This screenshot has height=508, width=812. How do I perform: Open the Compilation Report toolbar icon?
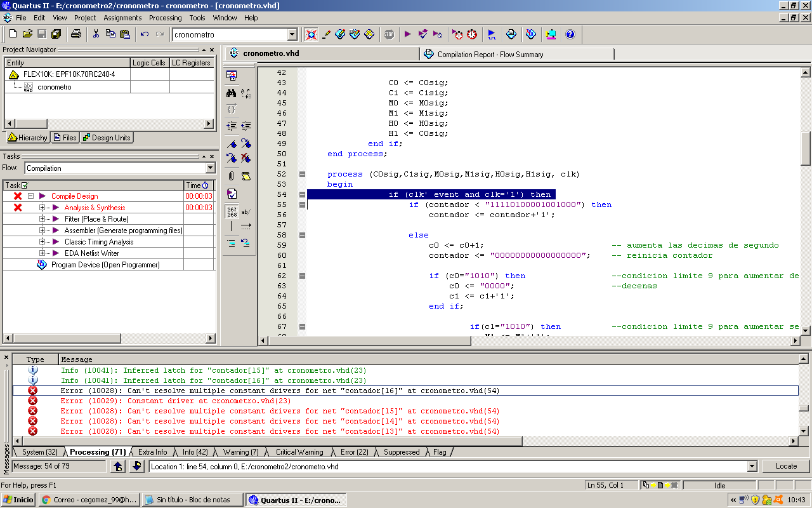click(511, 34)
